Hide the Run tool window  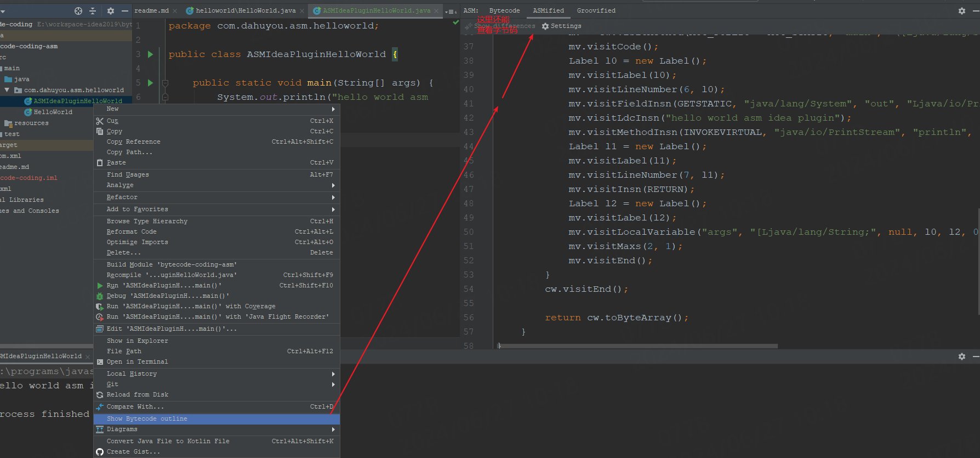click(x=976, y=357)
